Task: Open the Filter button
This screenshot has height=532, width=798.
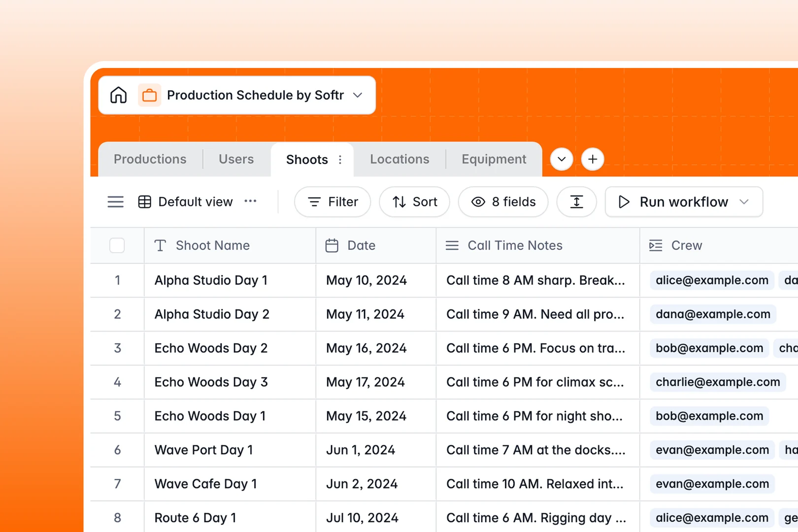Action: point(332,202)
